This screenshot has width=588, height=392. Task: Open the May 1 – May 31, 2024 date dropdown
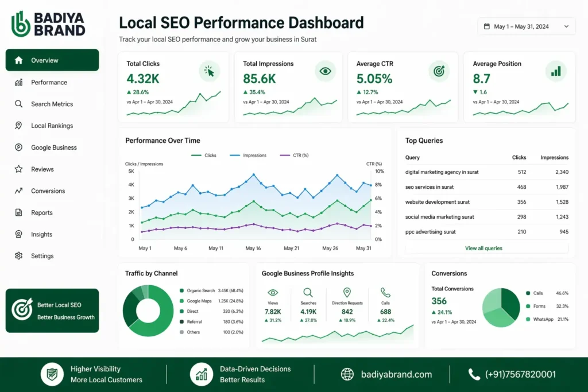coord(526,26)
